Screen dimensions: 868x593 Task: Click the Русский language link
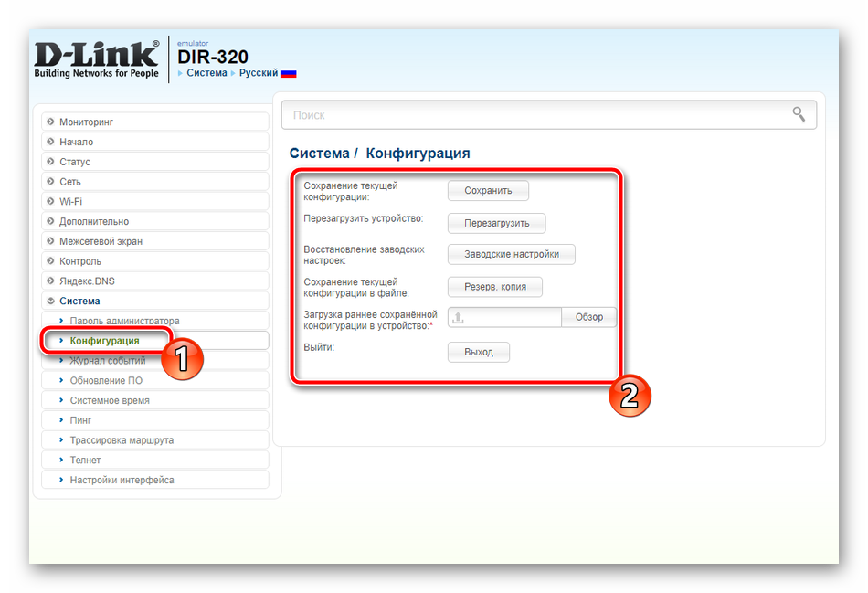(259, 73)
